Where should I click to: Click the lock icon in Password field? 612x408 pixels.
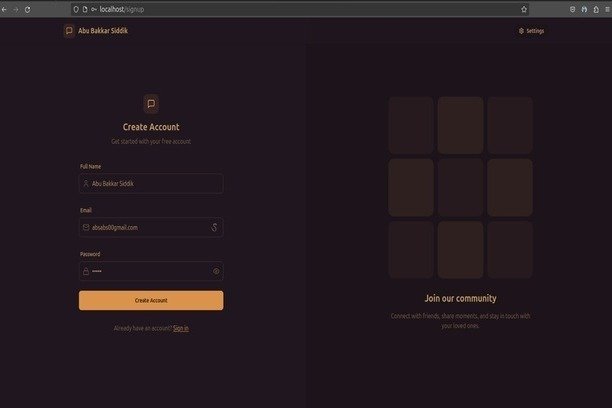[86, 271]
